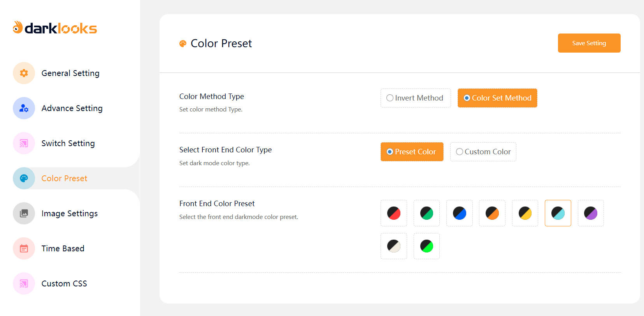
Task: Open the Custom CSS menu label
Action: [64, 284]
